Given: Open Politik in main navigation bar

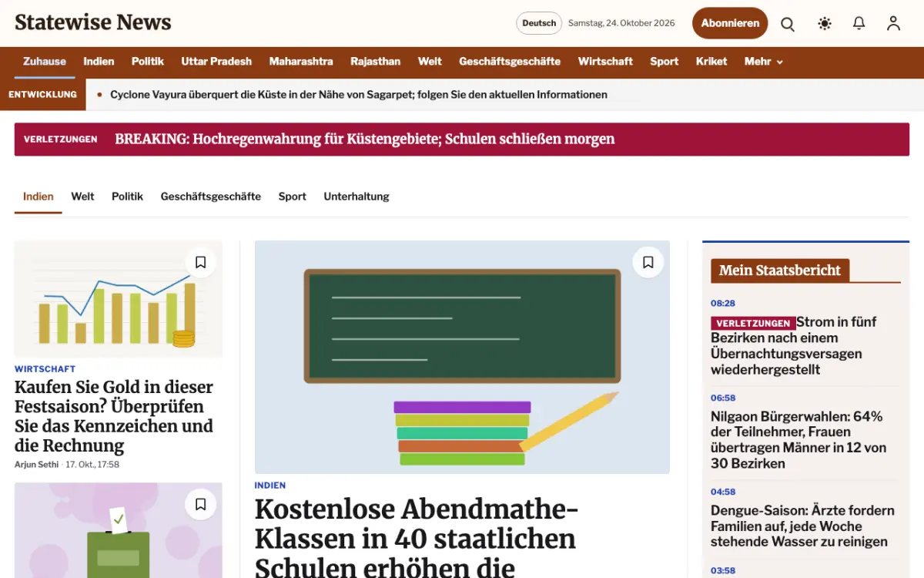Looking at the screenshot, I should [x=148, y=62].
